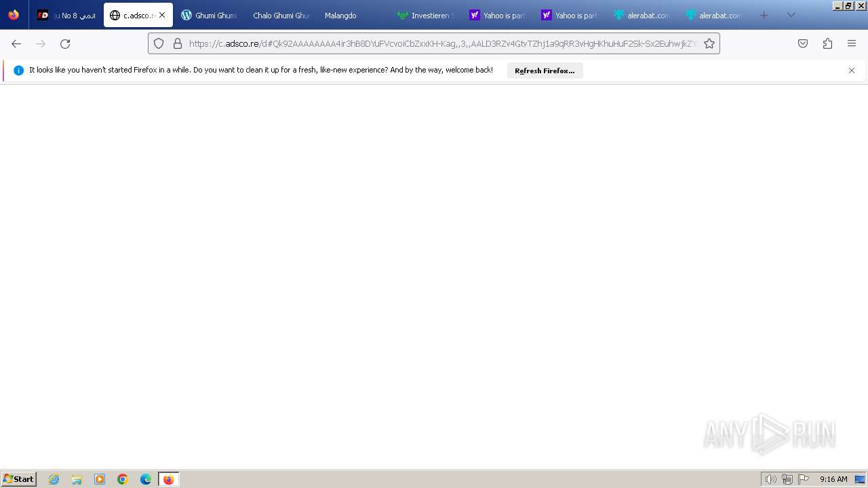Click the Firefox View icon
868x488 pixels.
(x=14, y=15)
